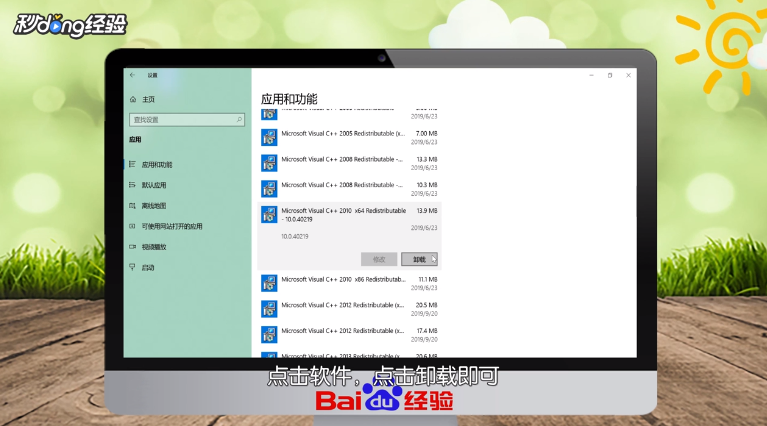Image resolution: width=767 pixels, height=426 pixels.
Task: Click the 应用和功能 sidebar list icon
Action: tap(132, 164)
